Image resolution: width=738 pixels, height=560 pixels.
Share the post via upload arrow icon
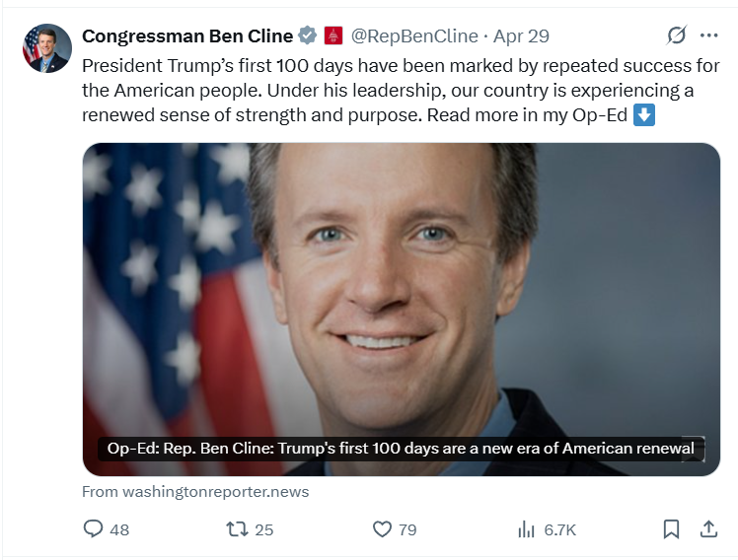708,529
